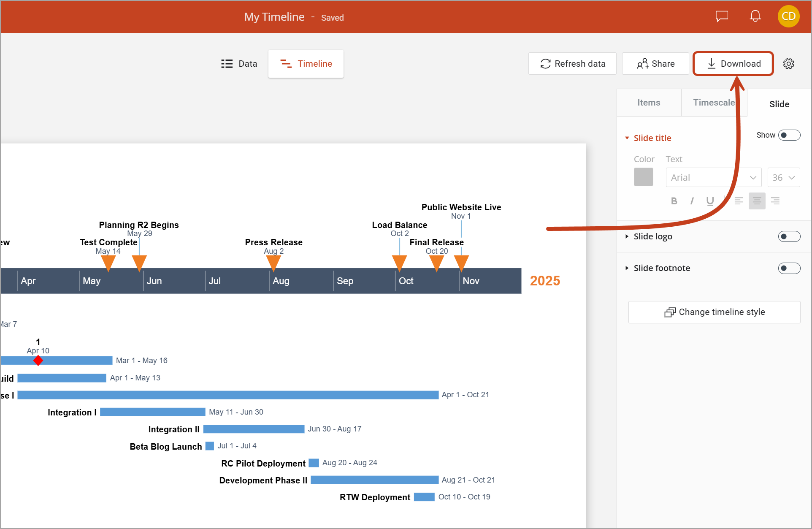
Task: Open the slide title color swatch
Action: 643,177
